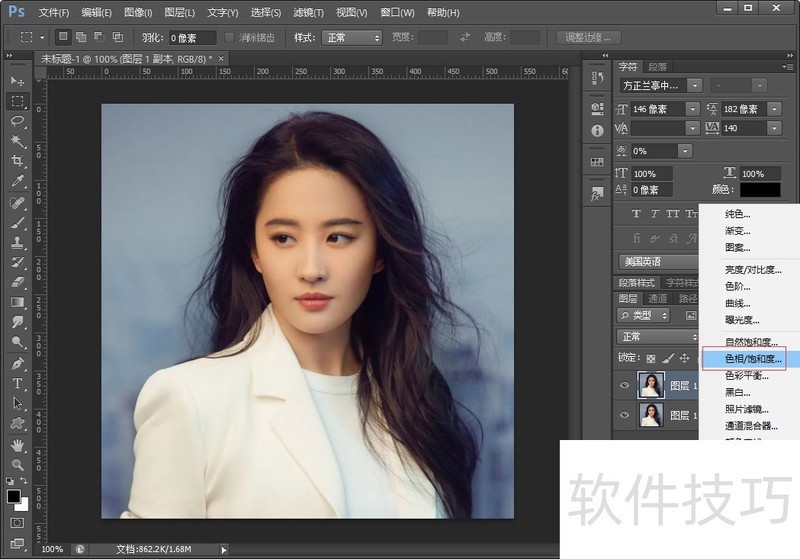800x559 pixels.
Task: Open the Styles fx panel icon
Action: [x=597, y=193]
